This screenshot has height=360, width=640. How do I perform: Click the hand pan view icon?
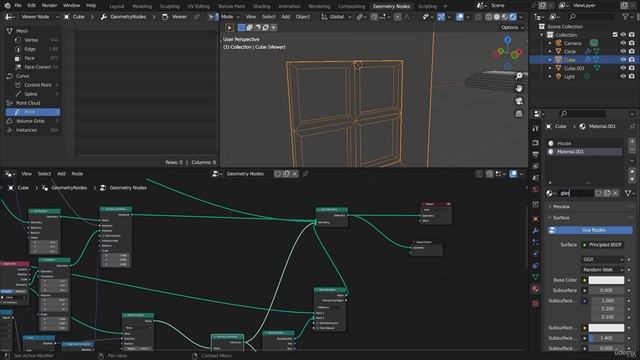[519, 88]
